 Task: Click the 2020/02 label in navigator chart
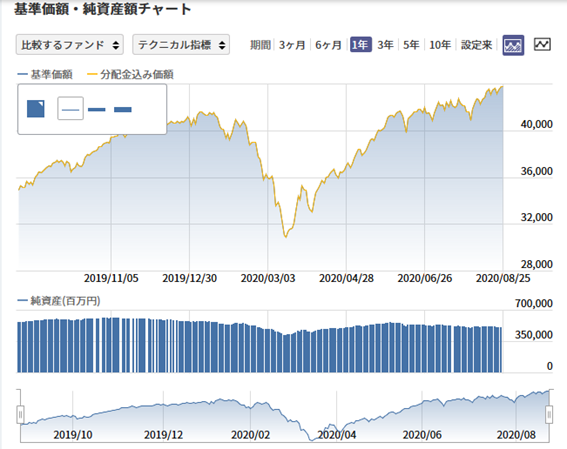click(x=251, y=435)
